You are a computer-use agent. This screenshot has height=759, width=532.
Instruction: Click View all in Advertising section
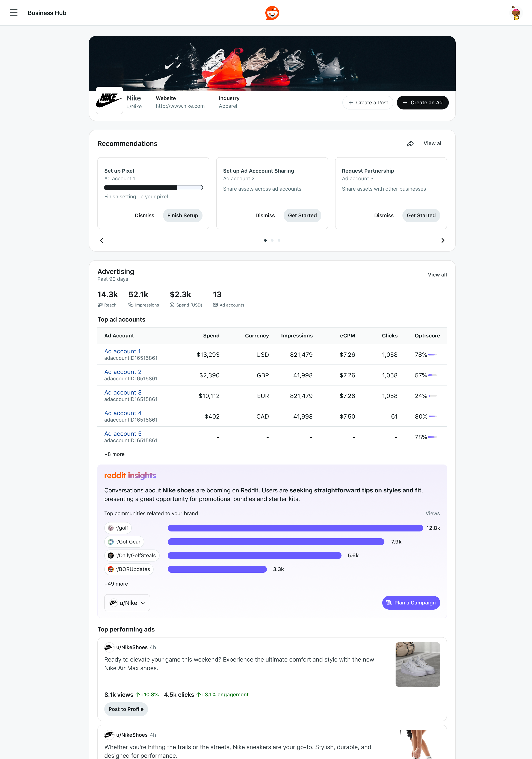(x=437, y=274)
